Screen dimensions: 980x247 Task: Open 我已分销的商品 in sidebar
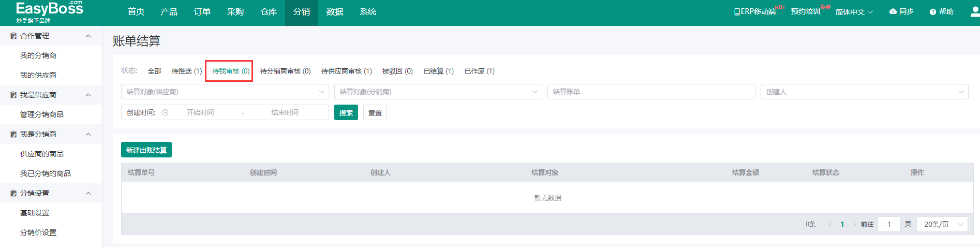click(x=46, y=173)
